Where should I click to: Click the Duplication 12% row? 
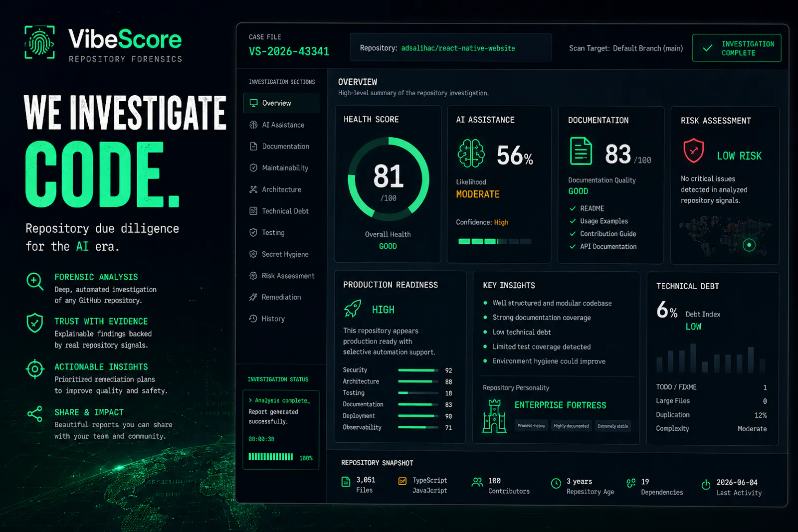711,415
